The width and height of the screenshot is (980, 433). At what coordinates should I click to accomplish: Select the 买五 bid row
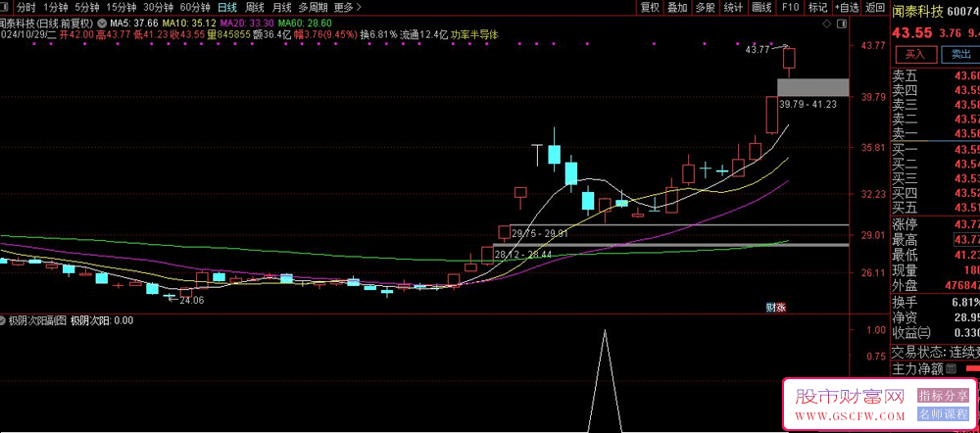pos(935,208)
